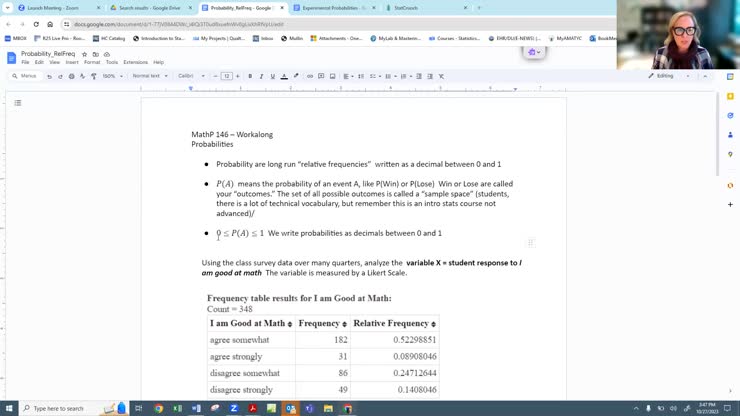Click the Google Docs home logo
The width and height of the screenshot is (740, 416).
pyautogui.click(x=12, y=58)
